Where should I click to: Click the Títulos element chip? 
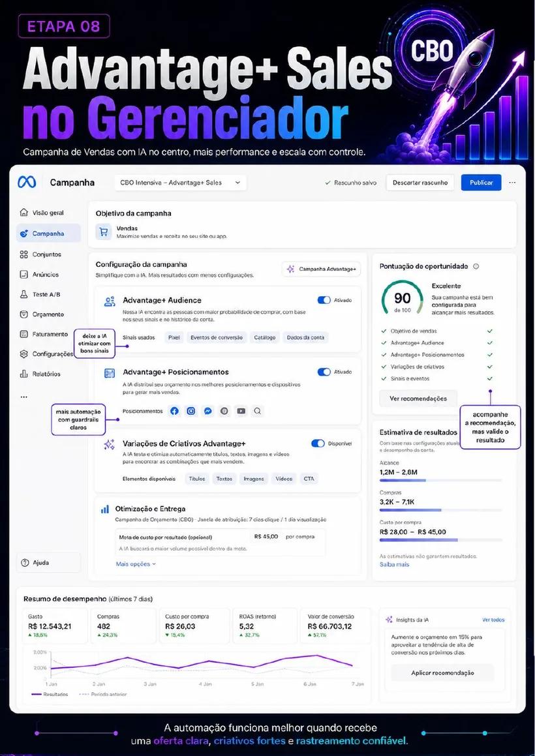coord(197,479)
